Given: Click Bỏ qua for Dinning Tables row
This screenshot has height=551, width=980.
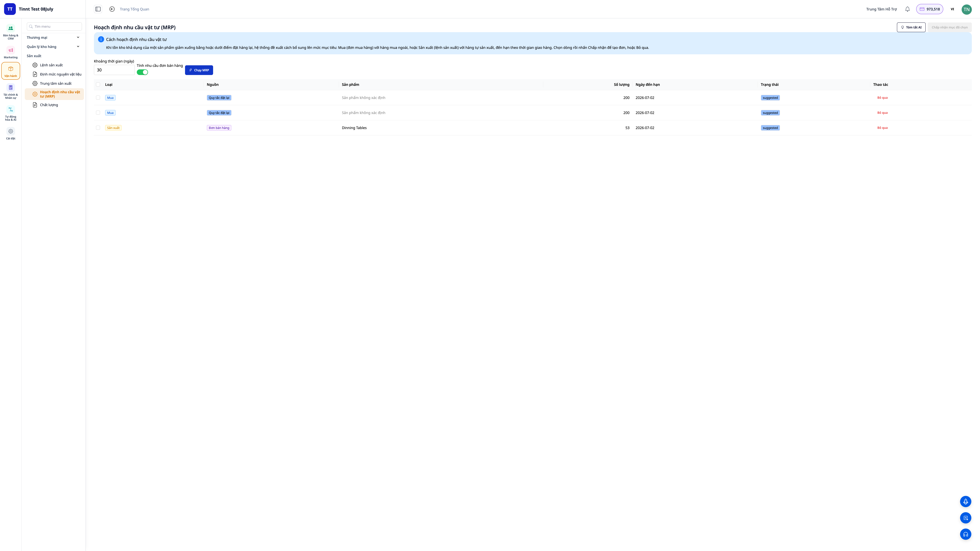Looking at the screenshot, I should (882, 128).
